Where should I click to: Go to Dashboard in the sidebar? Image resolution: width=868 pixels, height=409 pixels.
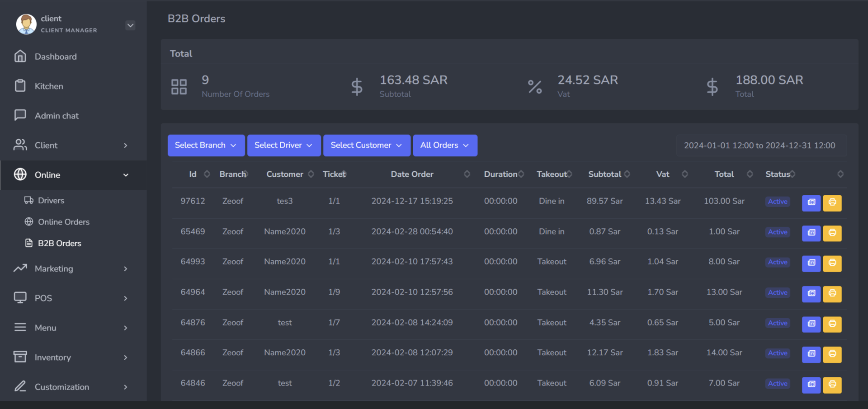[x=73, y=56]
